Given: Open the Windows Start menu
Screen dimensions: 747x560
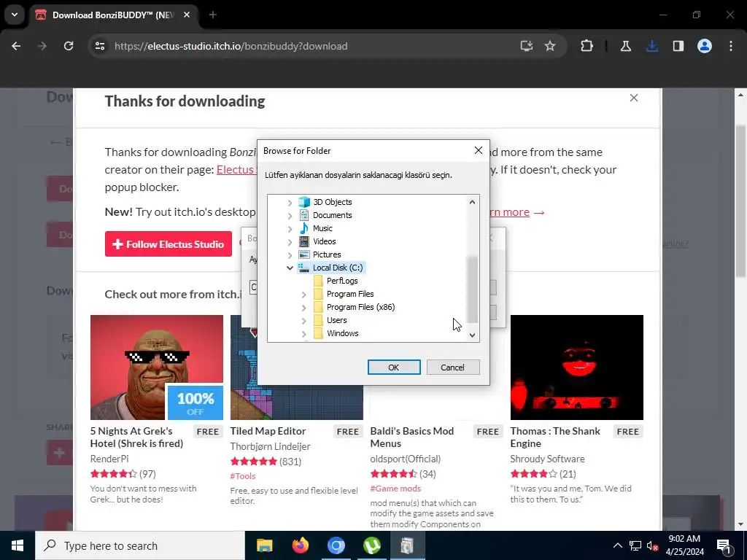Looking at the screenshot, I should pos(18,545).
